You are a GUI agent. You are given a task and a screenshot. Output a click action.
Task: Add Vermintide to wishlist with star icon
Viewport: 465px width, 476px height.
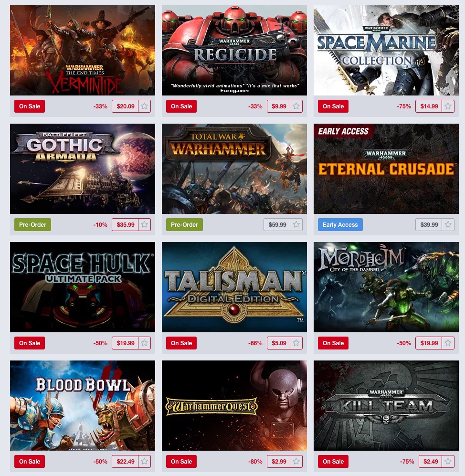(145, 106)
